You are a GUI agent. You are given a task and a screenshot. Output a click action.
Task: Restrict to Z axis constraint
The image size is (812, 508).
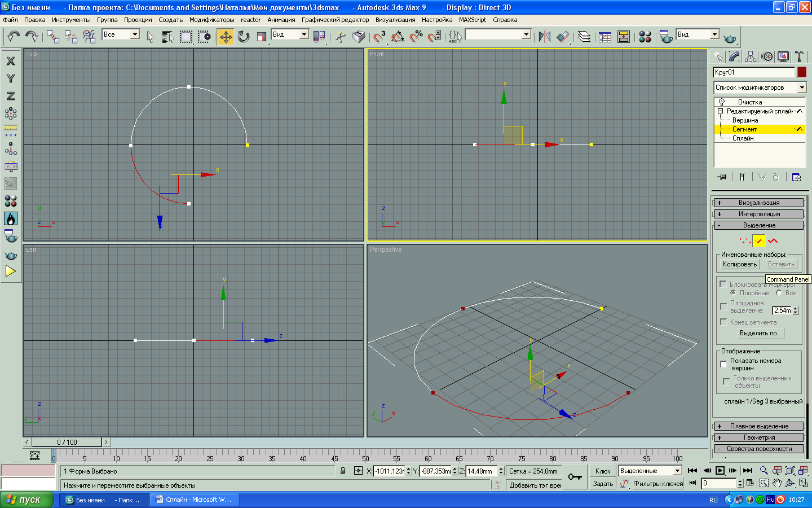point(11,96)
